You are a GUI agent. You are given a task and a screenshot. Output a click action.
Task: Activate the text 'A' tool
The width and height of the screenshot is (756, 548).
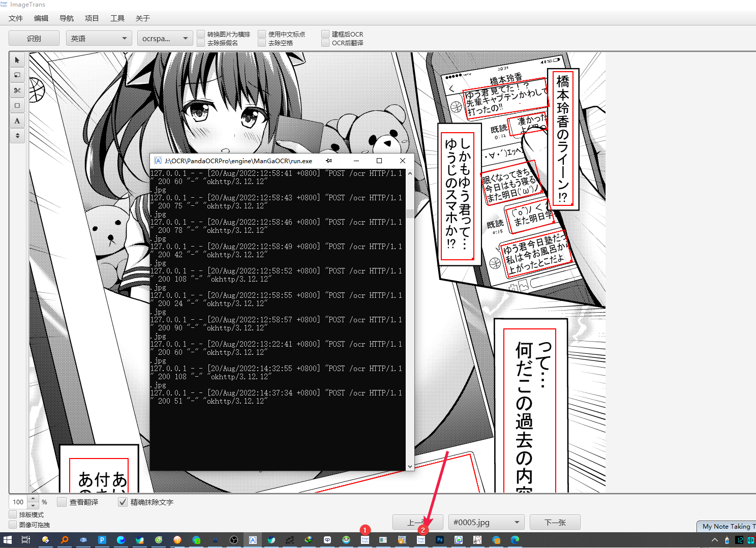[x=17, y=121]
